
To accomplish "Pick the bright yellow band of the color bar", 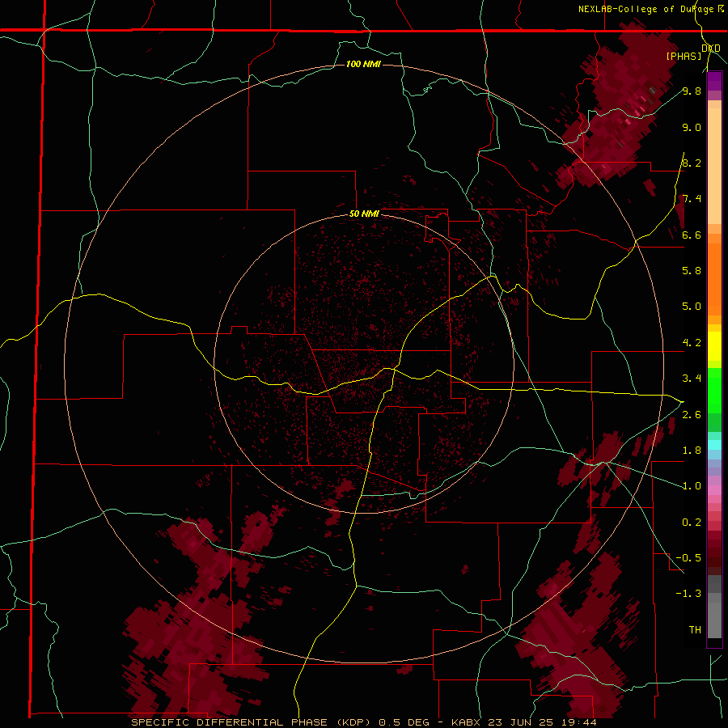I will [x=714, y=346].
